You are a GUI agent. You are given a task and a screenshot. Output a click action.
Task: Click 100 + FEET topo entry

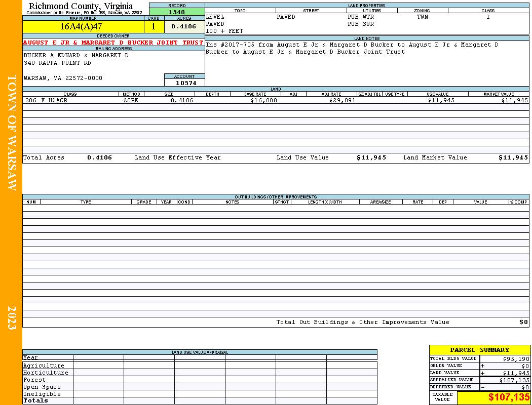tap(224, 31)
